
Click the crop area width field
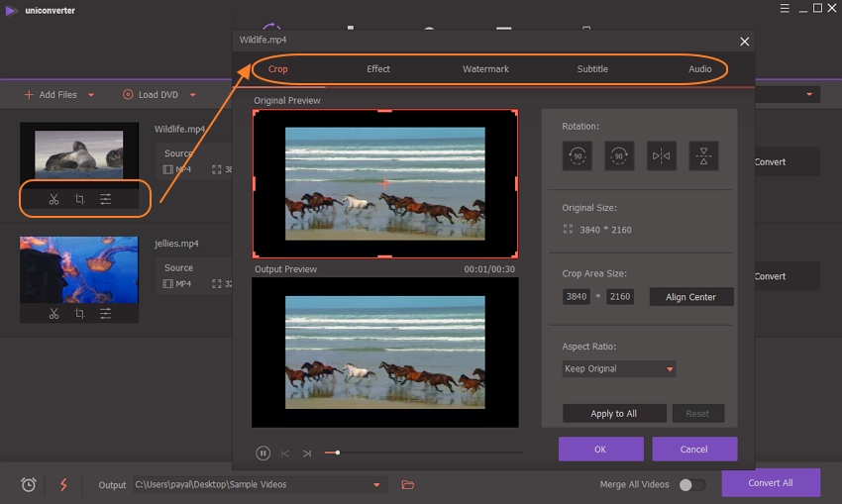[576, 297]
